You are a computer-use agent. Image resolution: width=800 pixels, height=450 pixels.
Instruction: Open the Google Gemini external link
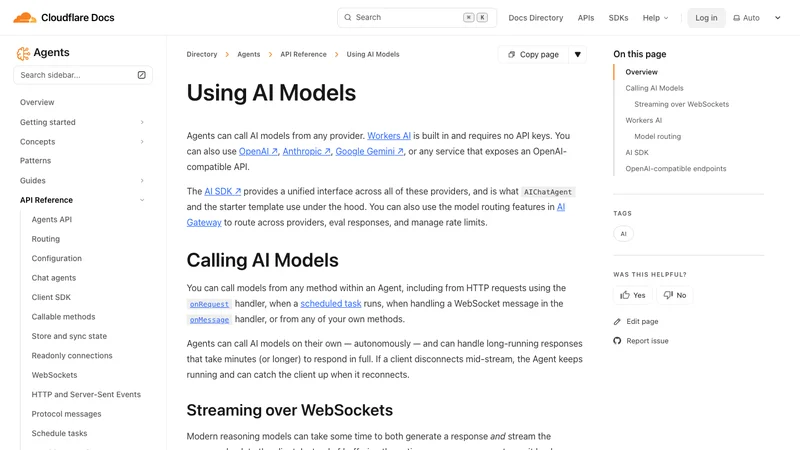(x=369, y=151)
